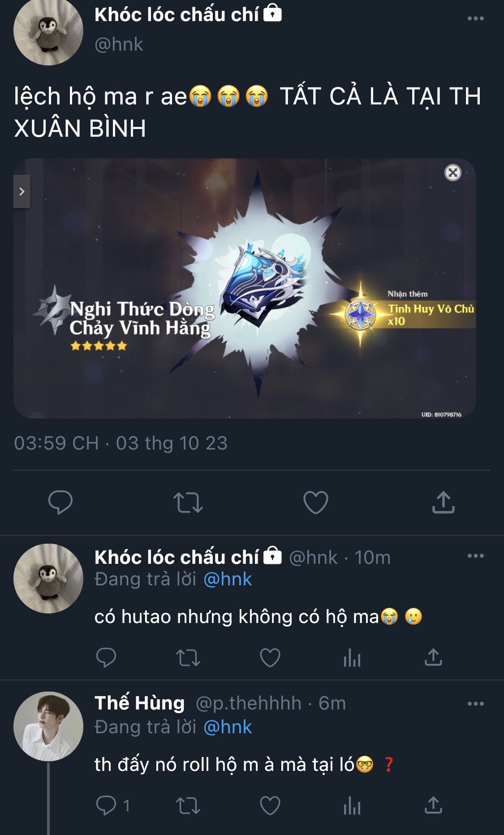Open more options for the main tweet
The height and width of the screenshot is (835, 504).
[x=475, y=18]
